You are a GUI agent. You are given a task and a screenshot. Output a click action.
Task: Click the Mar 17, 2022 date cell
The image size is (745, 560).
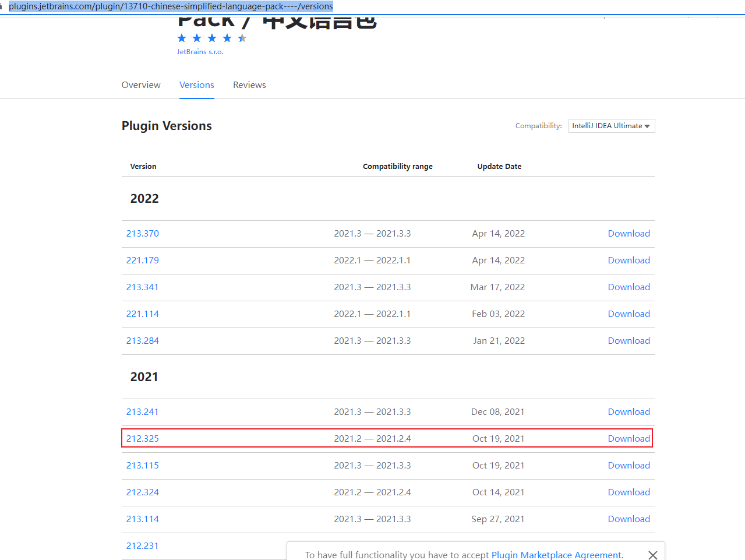498,287
